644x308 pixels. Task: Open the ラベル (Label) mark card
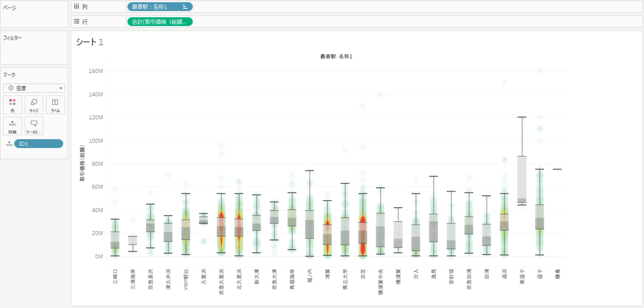click(55, 105)
